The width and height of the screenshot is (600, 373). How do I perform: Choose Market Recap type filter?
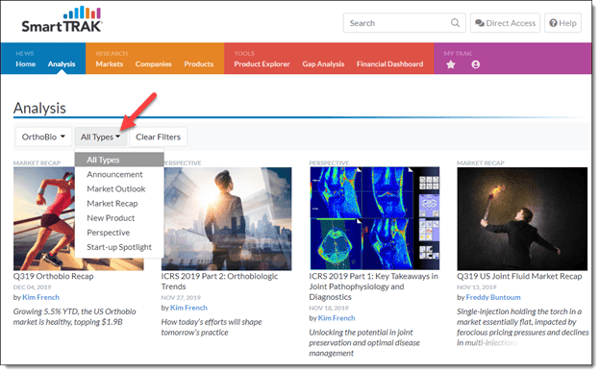tap(119, 204)
